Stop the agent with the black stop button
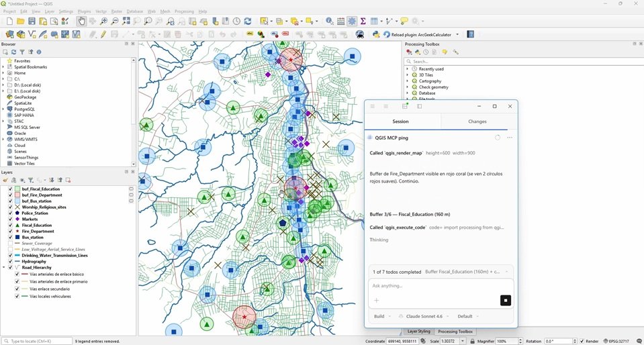Image resolution: width=644 pixels, height=345 pixels. pos(506,300)
